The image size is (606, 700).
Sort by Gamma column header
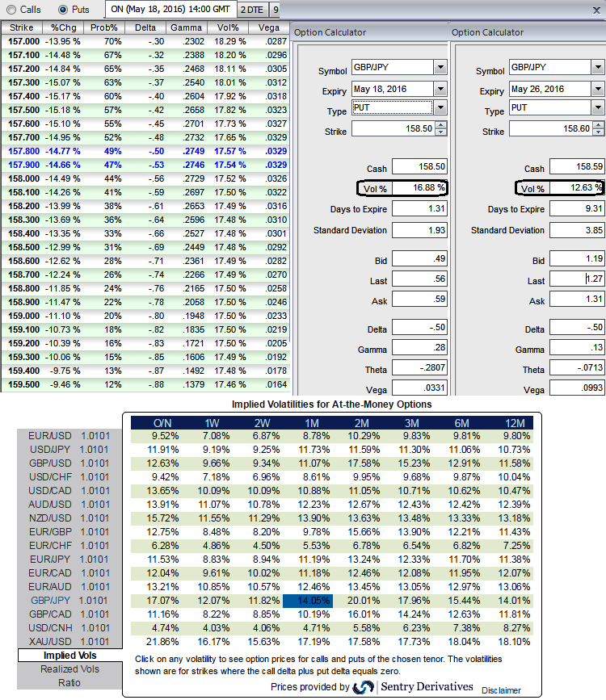pyautogui.click(x=187, y=27)
